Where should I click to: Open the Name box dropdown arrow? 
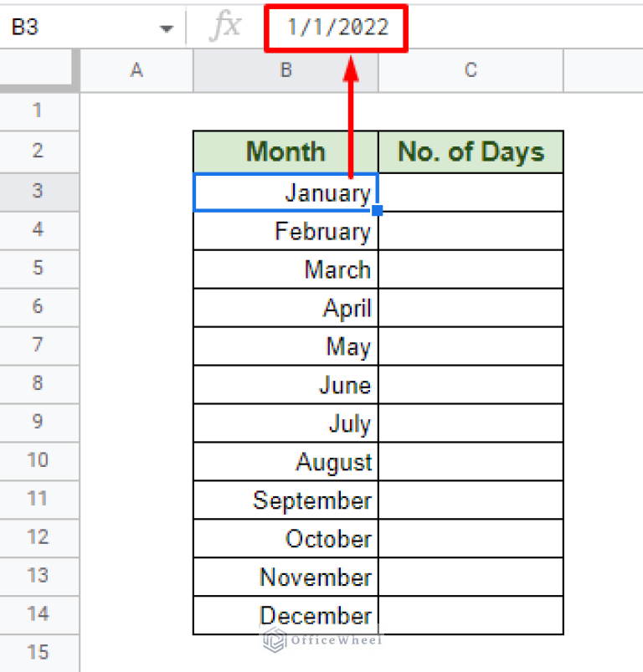[167, 28]
